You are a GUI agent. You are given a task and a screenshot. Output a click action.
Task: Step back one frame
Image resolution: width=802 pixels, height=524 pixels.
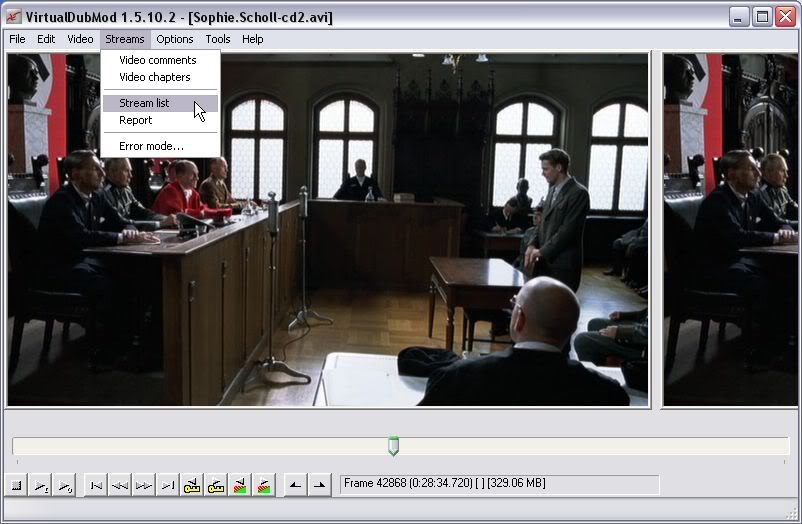(x=120, y=485)
